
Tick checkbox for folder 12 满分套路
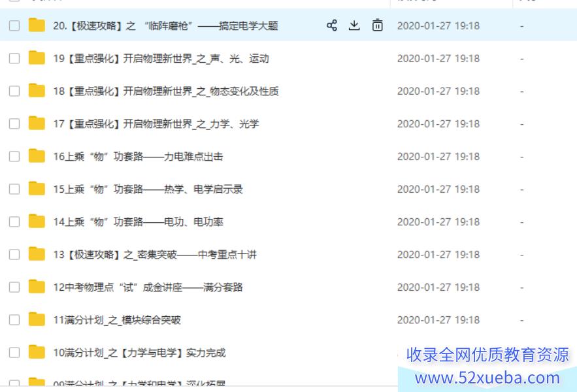[x=14, y=287]
